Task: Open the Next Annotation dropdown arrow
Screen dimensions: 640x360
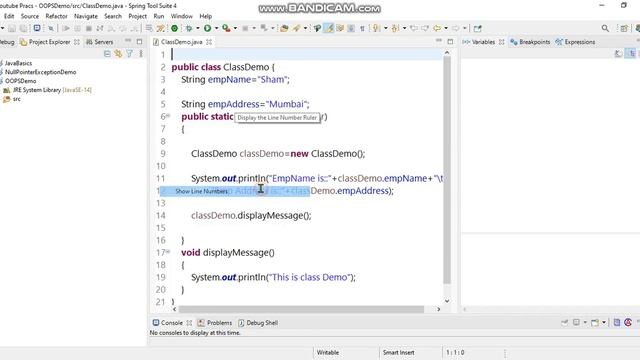Action: point(386,28)
